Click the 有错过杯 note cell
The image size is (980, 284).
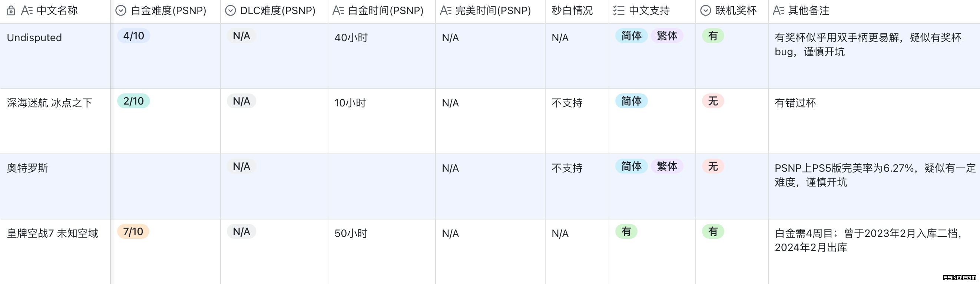pyautogui.click(x=795, y=103)
